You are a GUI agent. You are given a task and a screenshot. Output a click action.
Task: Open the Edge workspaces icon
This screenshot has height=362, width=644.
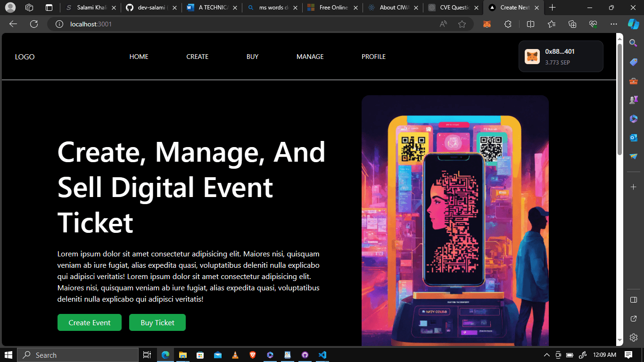point(29,8)
